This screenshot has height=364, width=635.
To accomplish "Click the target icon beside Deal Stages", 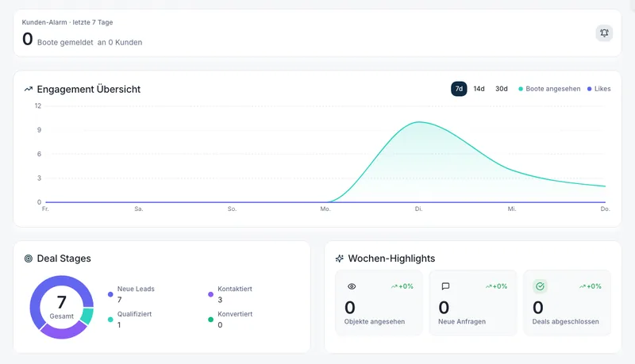I will [x=29, y=259].
